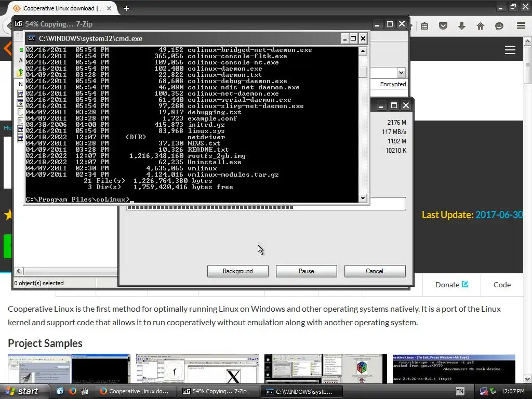
Task: Click the webpage scrollbar down arrow
Action: 527,378
